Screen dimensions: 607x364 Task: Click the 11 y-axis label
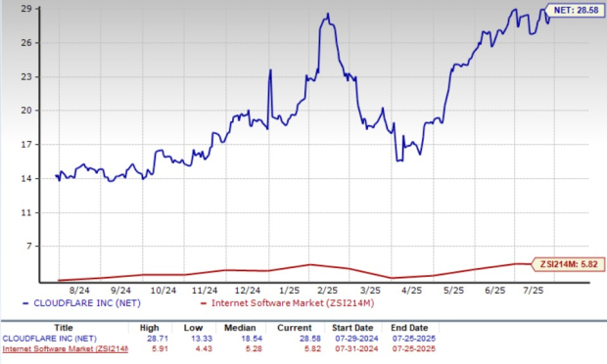coord(26,212)
